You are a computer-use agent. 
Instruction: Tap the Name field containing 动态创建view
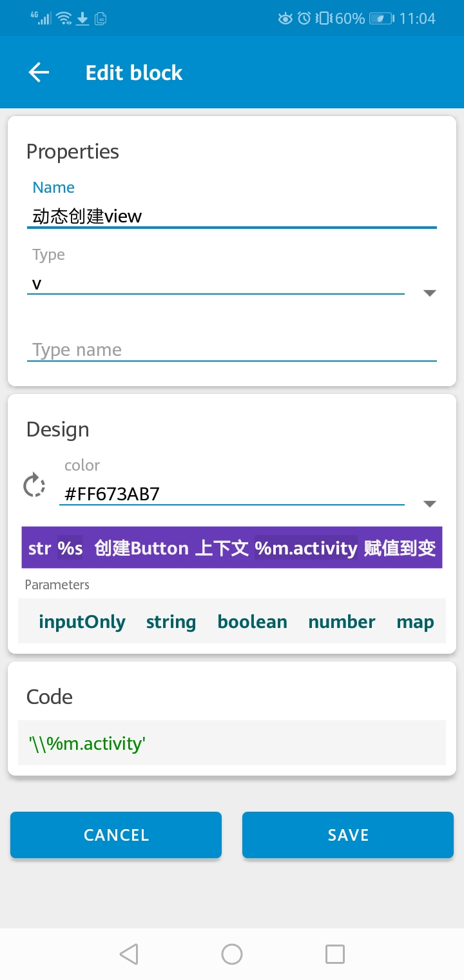pyautogui.click(x=232, y=216)
